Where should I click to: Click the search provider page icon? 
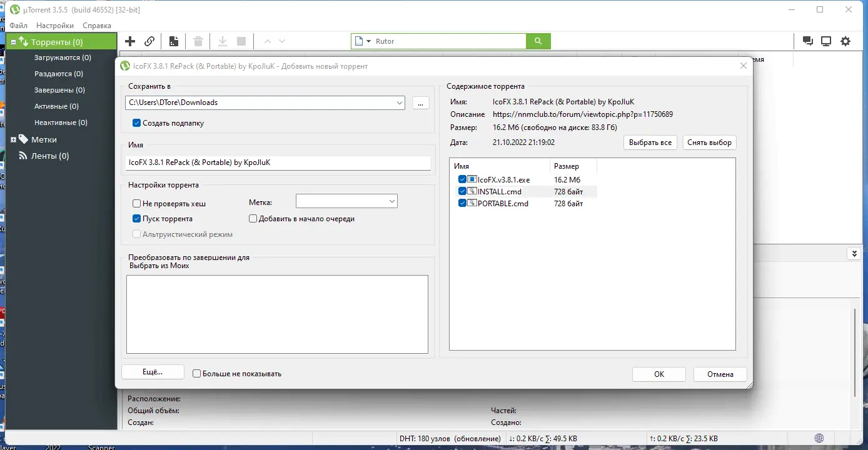click(x=359, y=41)
